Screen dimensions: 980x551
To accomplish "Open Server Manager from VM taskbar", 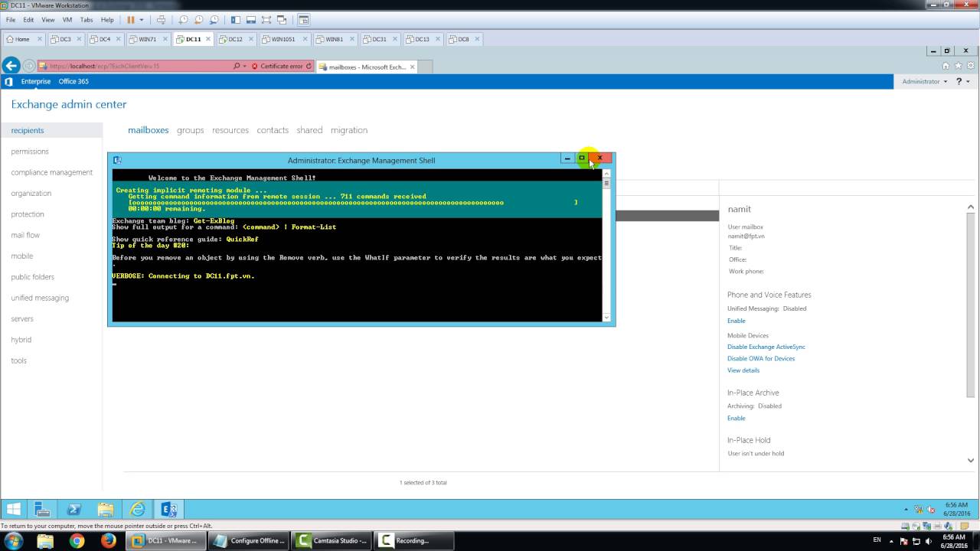I will point(42,509).
